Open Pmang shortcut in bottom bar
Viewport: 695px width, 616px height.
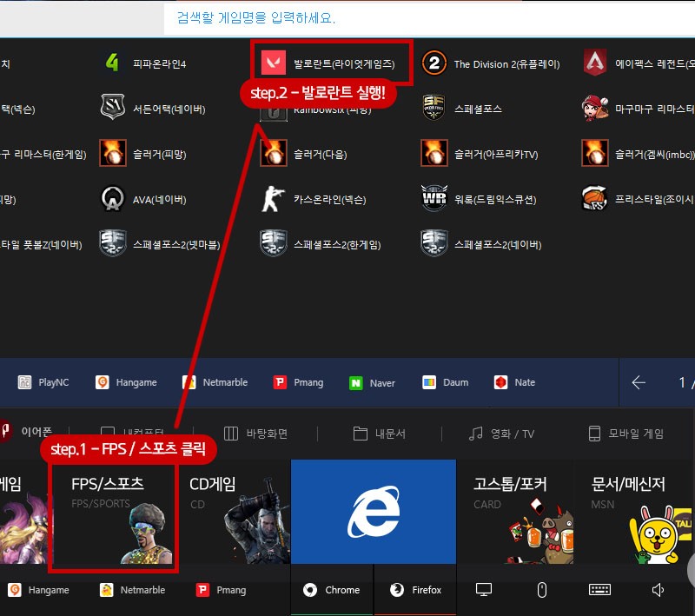point(222,590)
